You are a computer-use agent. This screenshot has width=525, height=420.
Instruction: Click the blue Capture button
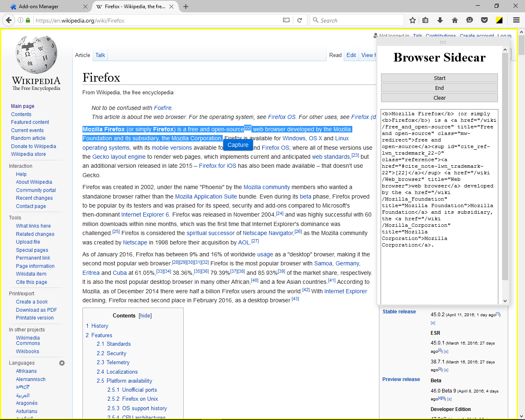click(238, 145)
